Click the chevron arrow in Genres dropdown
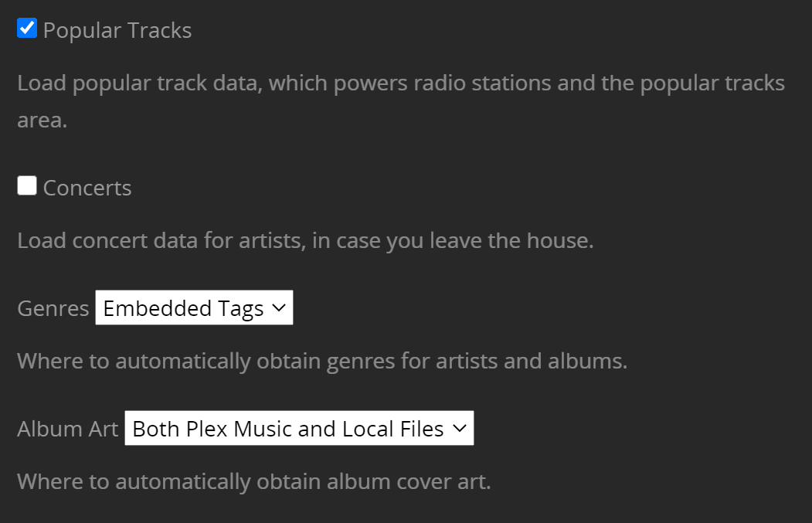 [x=279, y=309]
